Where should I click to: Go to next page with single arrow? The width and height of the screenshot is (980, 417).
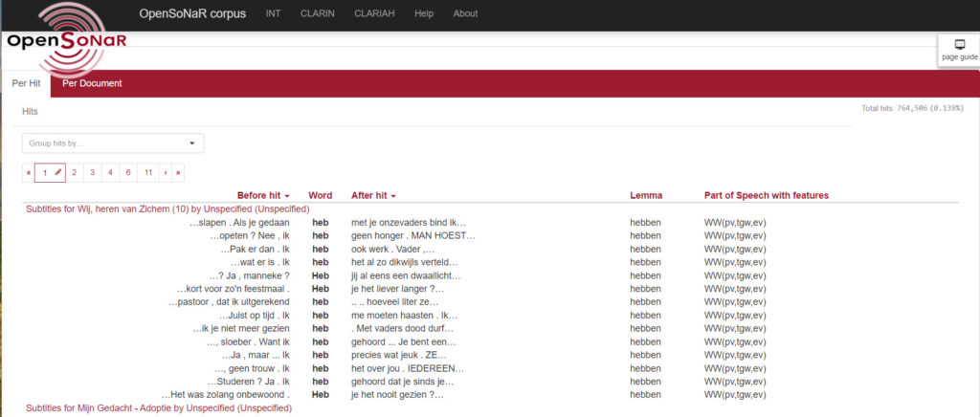point(166,172)
